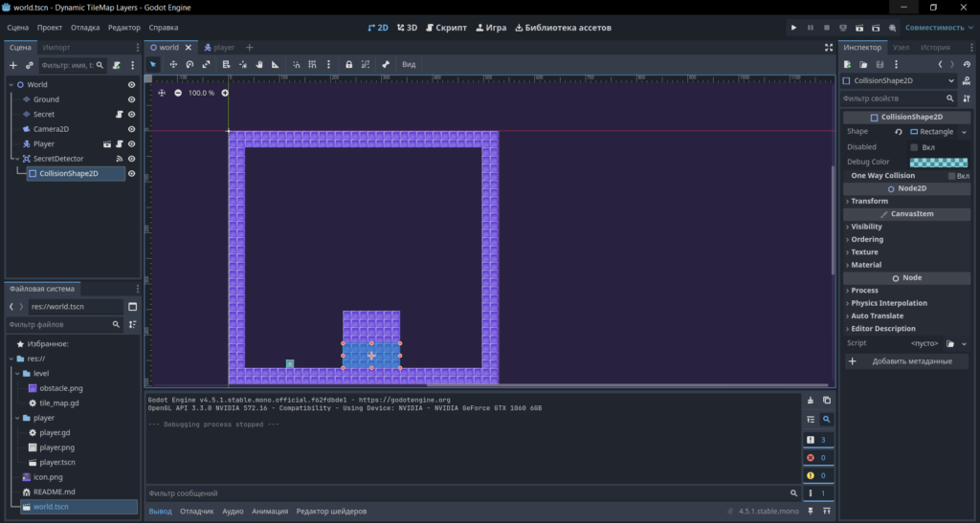Click the zoom out minus icon in viewport

178,93
